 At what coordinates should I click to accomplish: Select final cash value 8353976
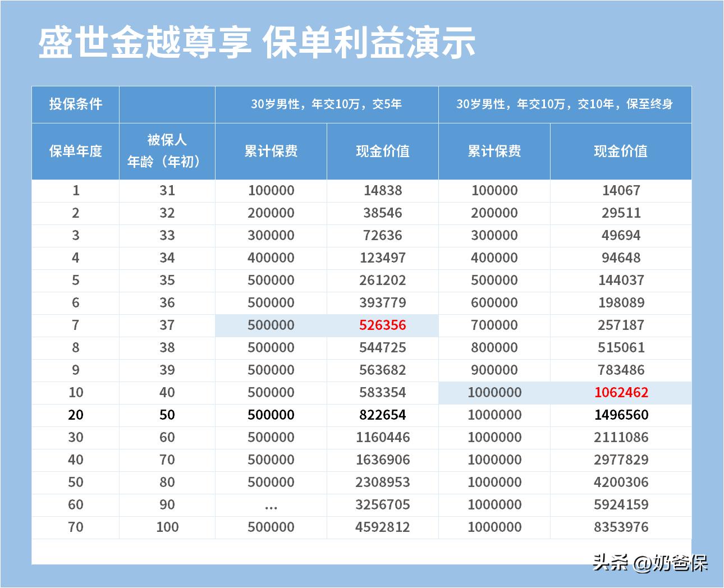[621, 527]
